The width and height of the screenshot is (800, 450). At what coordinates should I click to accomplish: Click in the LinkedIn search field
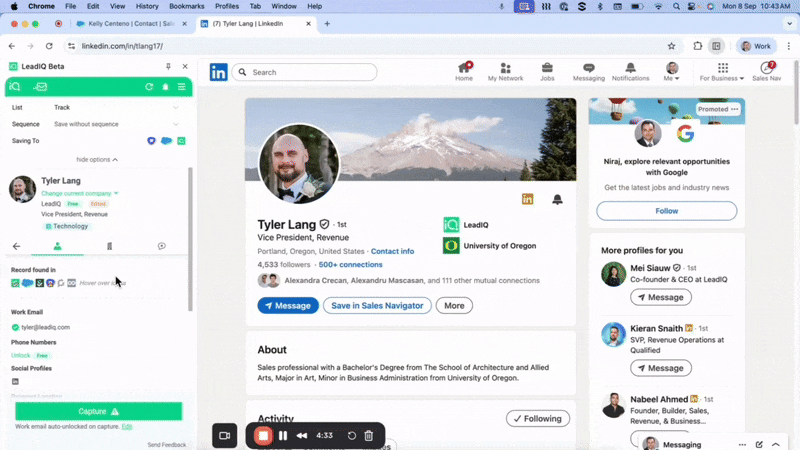pyautogui.click(x=310, y=72)
